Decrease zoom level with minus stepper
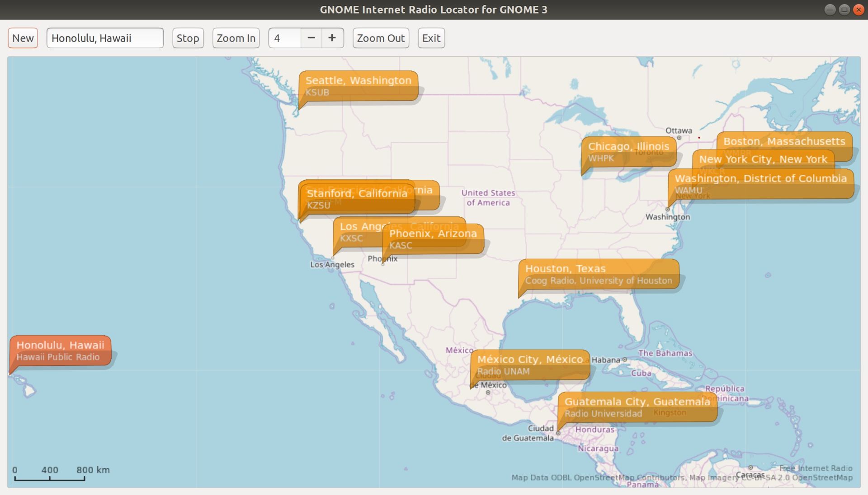This screenshot has width=868, height=495. 311,38
